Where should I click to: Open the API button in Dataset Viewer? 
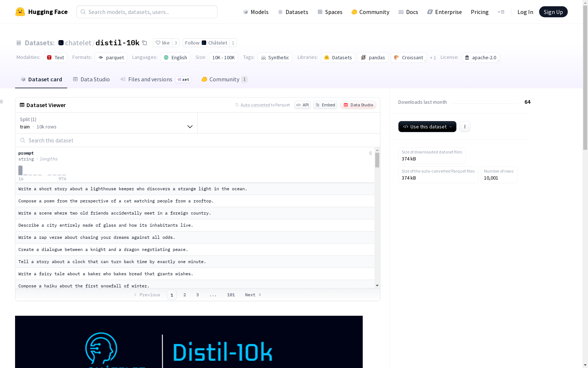[302, 105]
